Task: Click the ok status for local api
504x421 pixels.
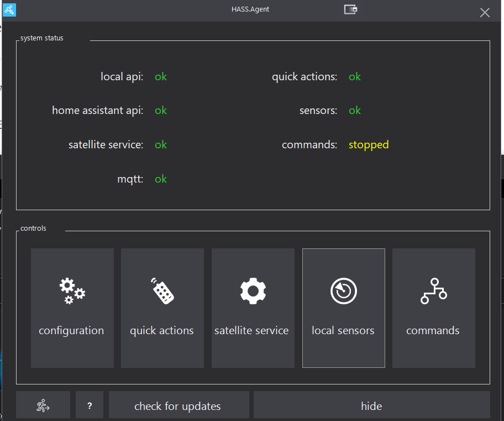Action: (161, 76)
